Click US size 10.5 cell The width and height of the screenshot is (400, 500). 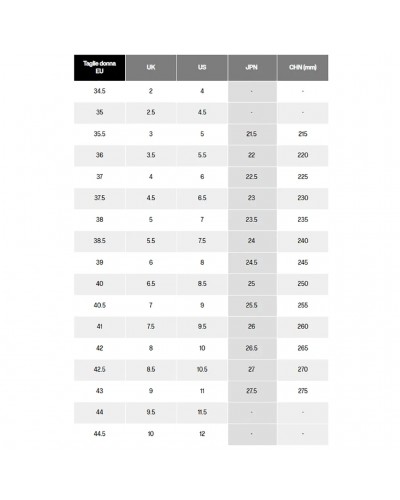[x=202, y=370]
